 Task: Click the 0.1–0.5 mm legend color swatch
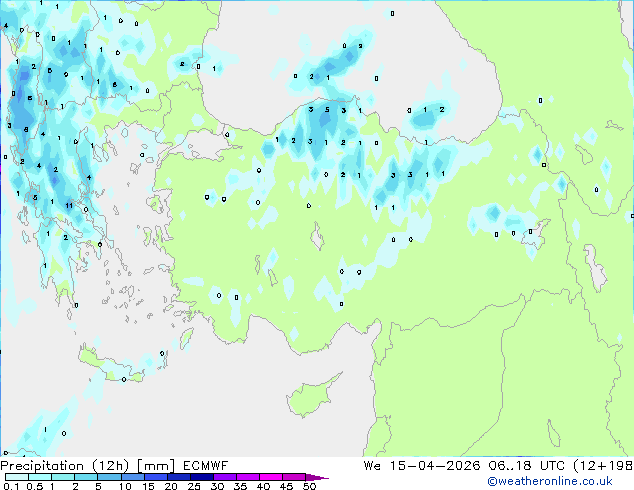click(x=17, y=477)
